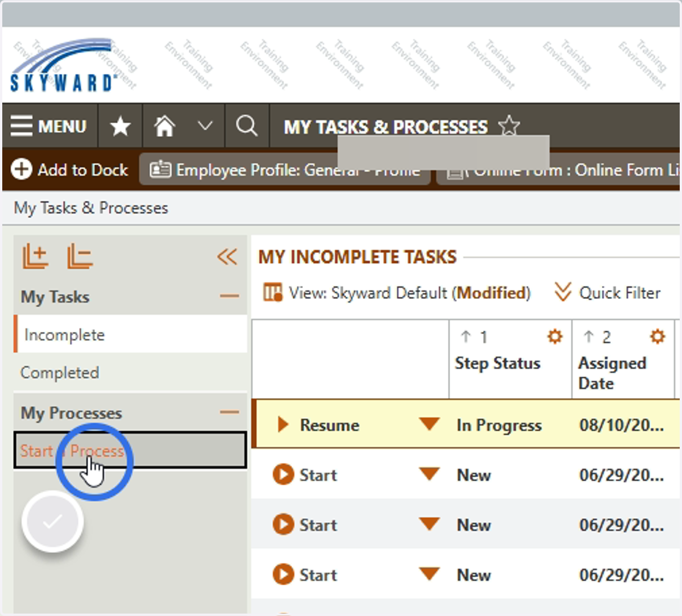The height and width of the screenshot is (616, 682).
Task: Click the breadcrumb My Tasks & Processes
Action: tap(91, 208)
